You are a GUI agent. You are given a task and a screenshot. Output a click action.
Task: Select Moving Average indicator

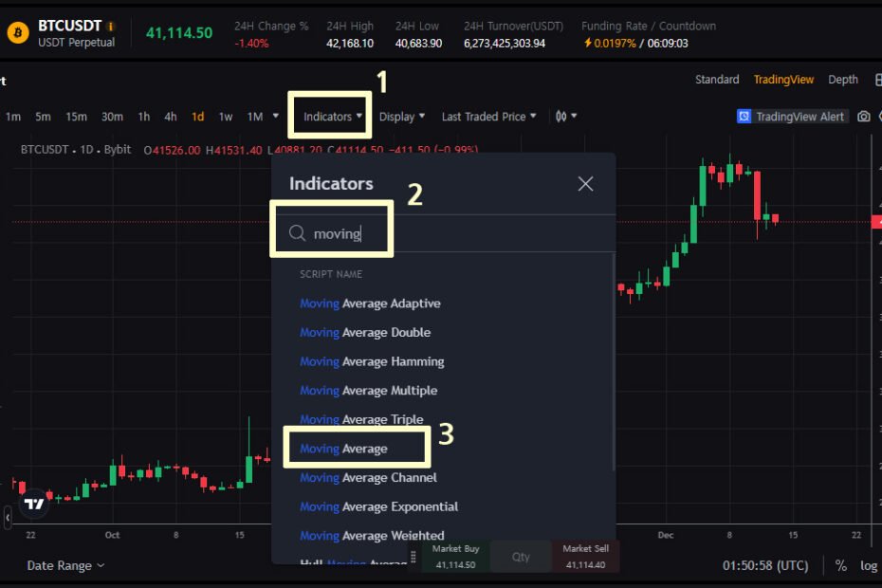point(343,449)
